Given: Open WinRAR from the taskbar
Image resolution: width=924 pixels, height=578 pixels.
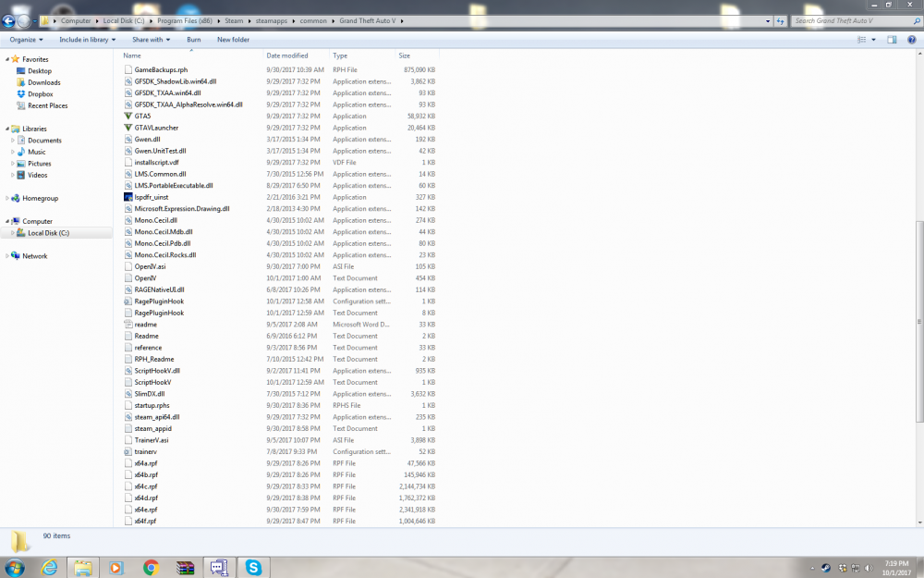Looking at the screenshot, I should tap(185, 568).
